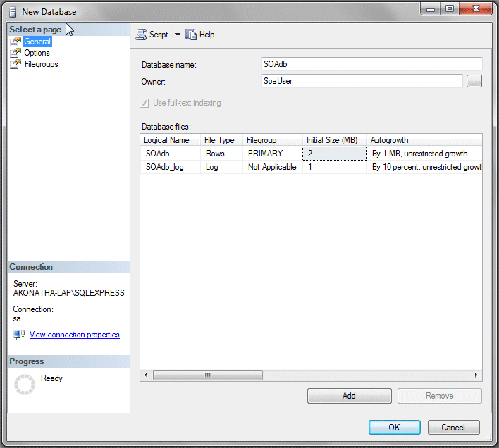Click the New Database title bar icon

[x=13, y=12]
